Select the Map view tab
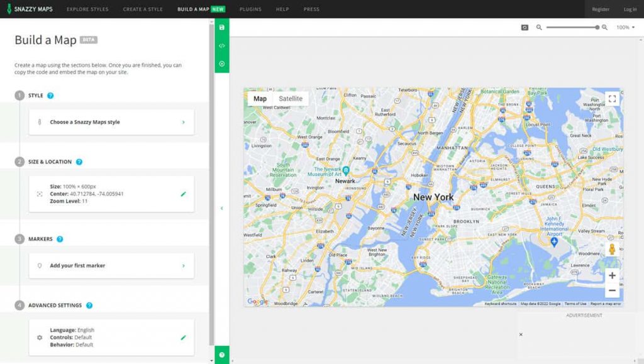This screenshot has height=364, width=644. (260, 99)
